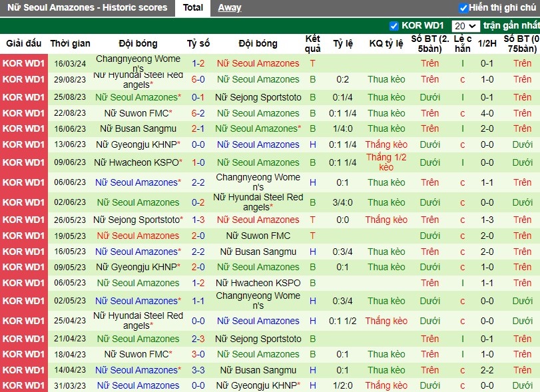Viewport: 540px width, 392px height.
Task: Open Nữ Sejong Sportstoto in 25/08/23 row
Action: (x=258, y=97)
